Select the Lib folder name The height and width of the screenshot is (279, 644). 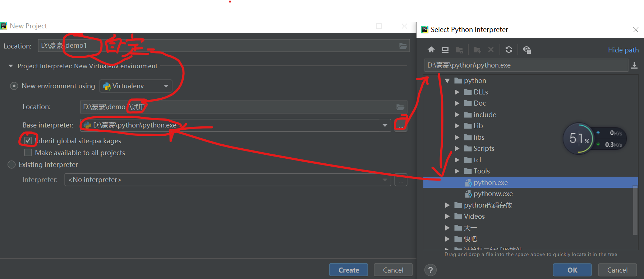478,126
